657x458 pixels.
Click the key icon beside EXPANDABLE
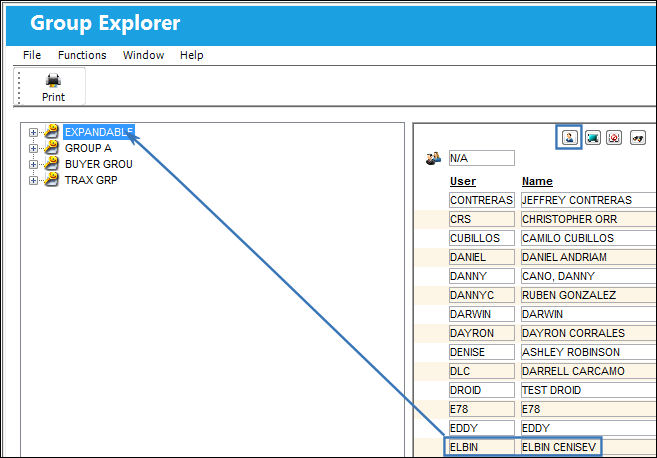pyautogui.click(x=52, y=131)
